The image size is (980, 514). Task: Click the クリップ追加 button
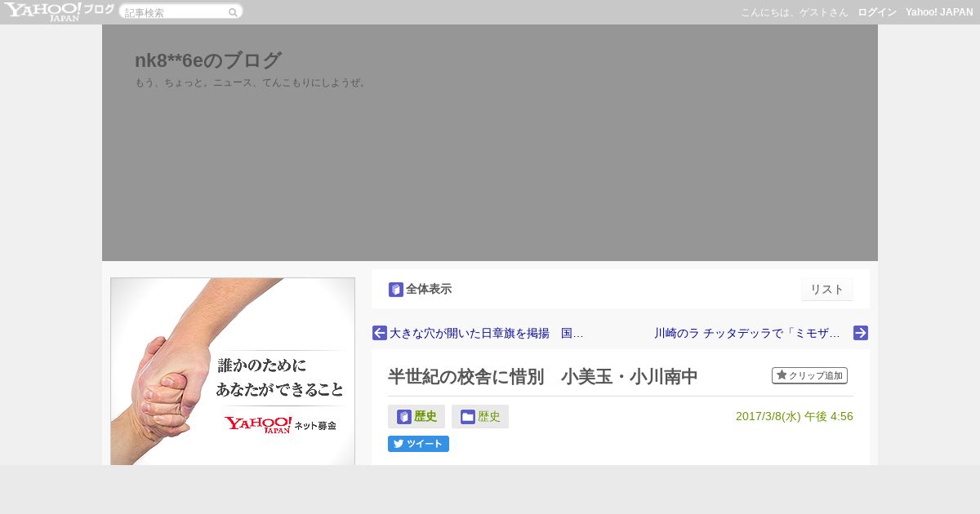click(809, 375)
